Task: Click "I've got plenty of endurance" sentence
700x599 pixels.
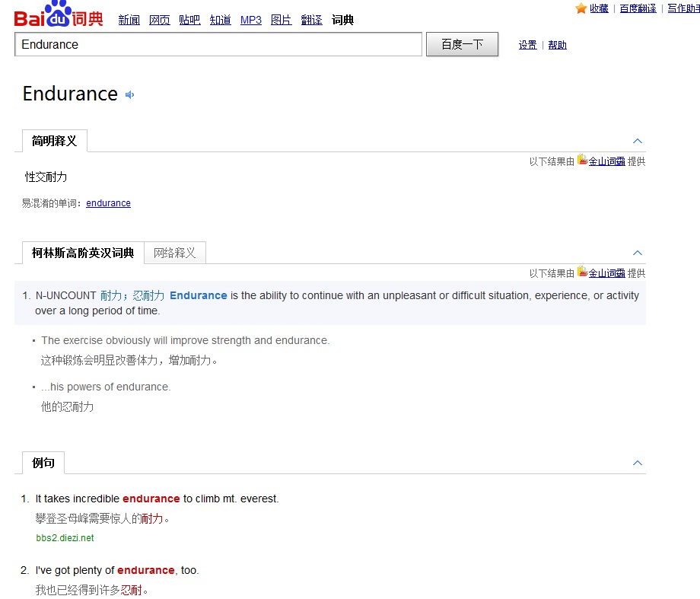Action: (117, 570)
